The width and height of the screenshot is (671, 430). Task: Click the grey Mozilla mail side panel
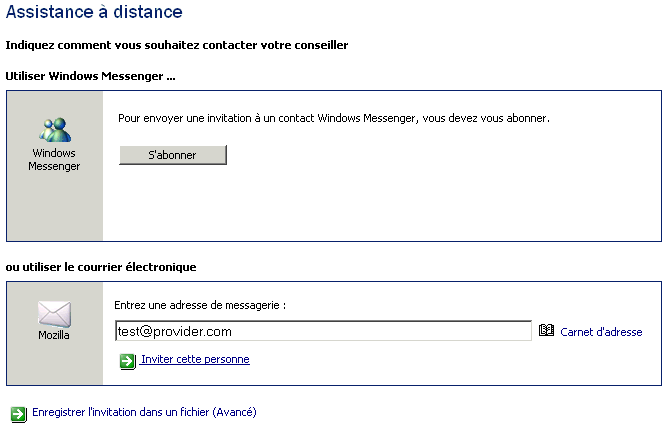point(55,334)
